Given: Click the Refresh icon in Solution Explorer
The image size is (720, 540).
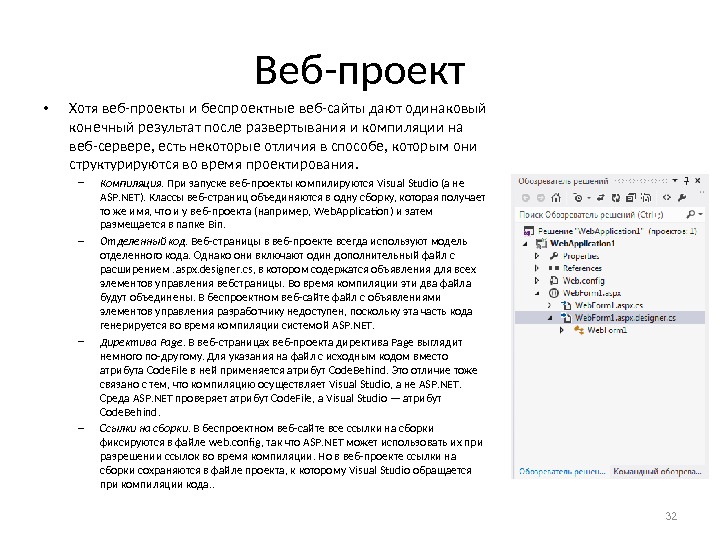Looking at the screenshot, I should coord(616,198).
